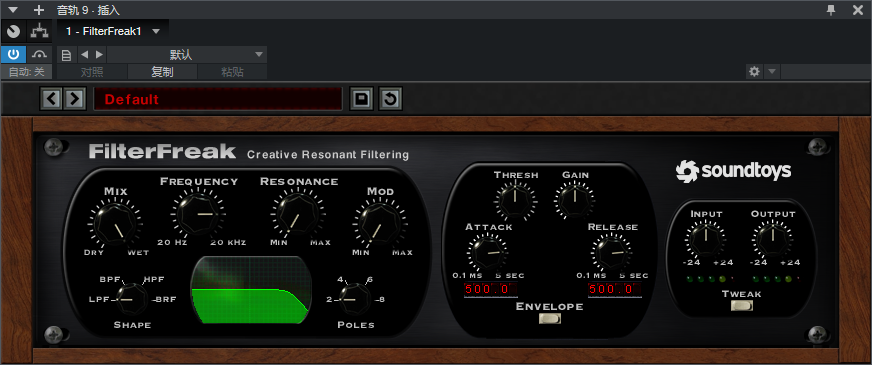The height and width of the screenshot is (365, 872).
Task: Select the LPF filter shape label
Action: click(x=100, y=299)
